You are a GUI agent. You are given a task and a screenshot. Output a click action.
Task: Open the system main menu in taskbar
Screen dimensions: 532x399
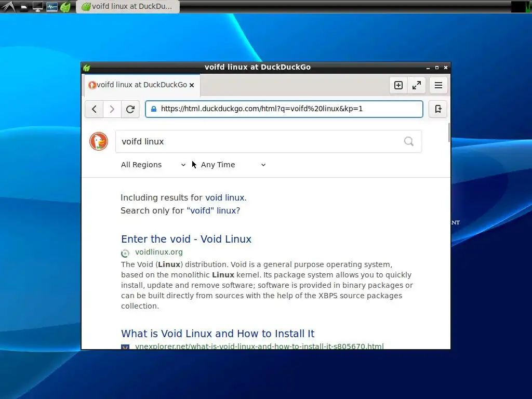pos(8,6)
